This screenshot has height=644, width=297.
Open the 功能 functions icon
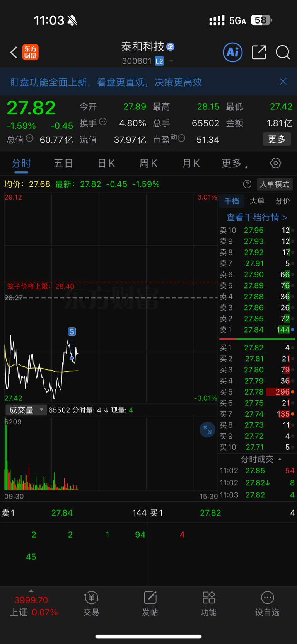[209, 603]
